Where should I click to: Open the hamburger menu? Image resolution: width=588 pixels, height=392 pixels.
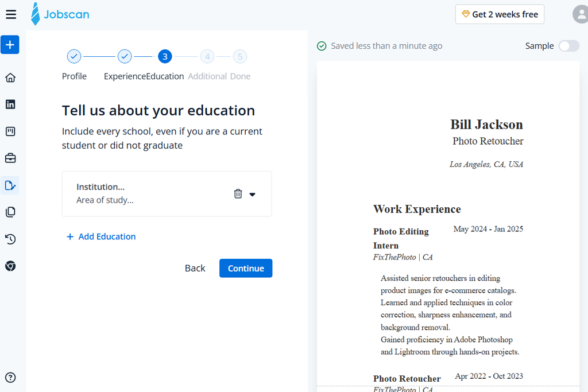11,14
